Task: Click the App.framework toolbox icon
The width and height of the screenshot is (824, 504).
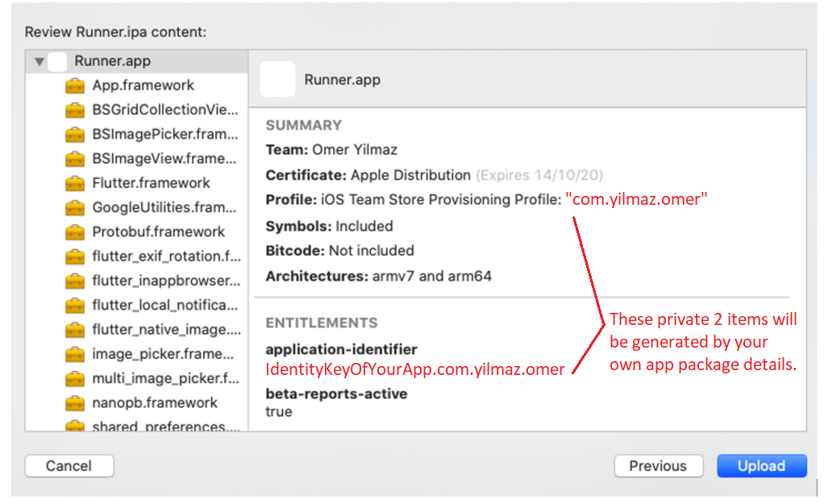Action: 75,85
